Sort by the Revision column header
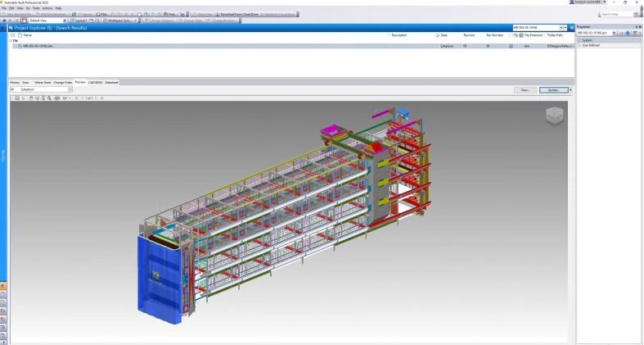644x345 pixels. (x=469, y=35)
